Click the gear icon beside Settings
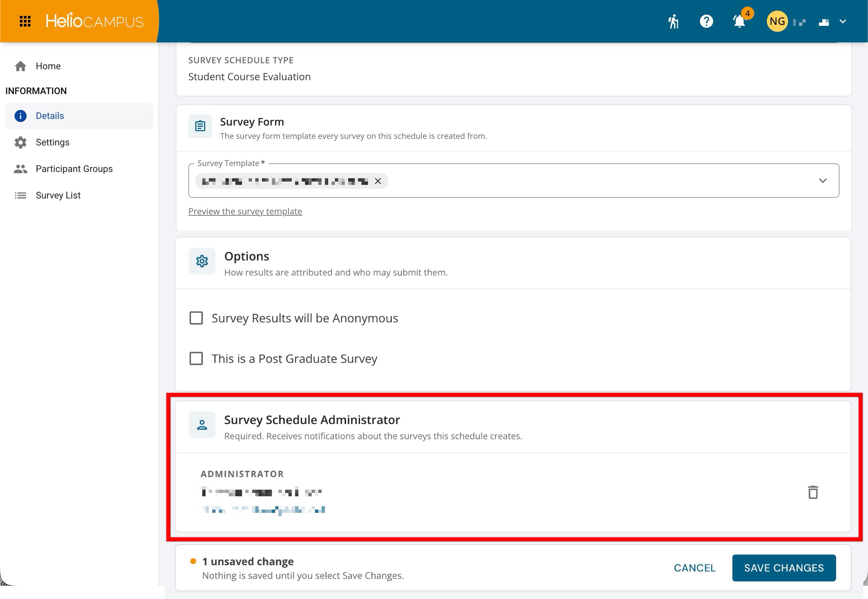Screen dimensions: 868x599 coord(21,142)
